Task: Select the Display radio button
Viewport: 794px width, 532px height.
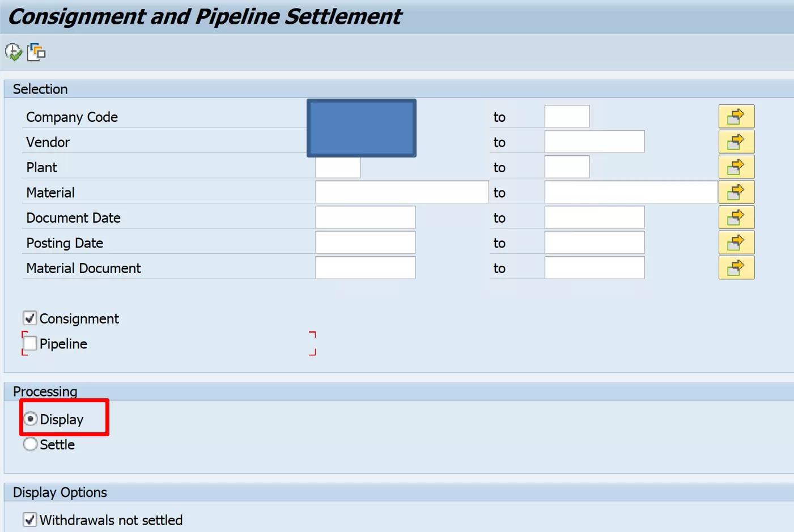Action: point(31,419)
